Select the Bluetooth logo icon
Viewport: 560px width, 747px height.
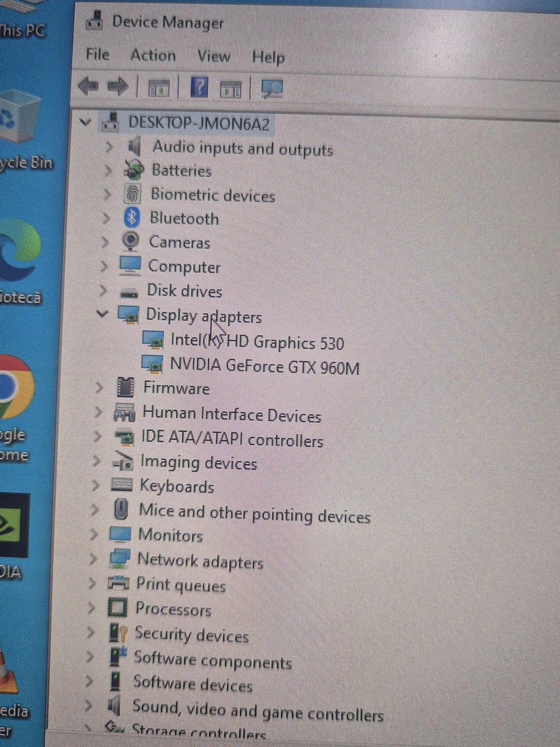click(x=132, y=218)
